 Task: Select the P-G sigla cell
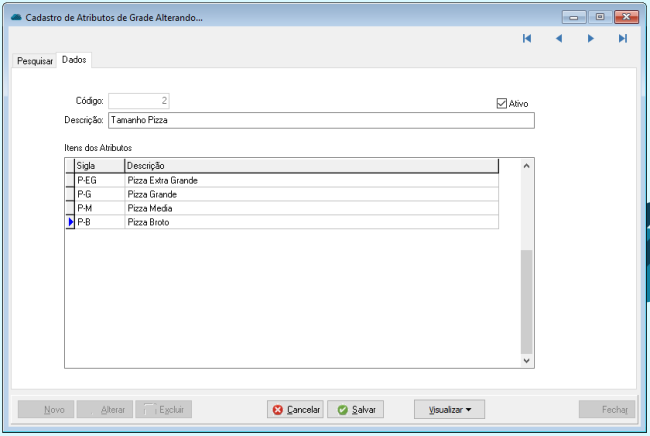pyautogui.click(x=99, y=194)
